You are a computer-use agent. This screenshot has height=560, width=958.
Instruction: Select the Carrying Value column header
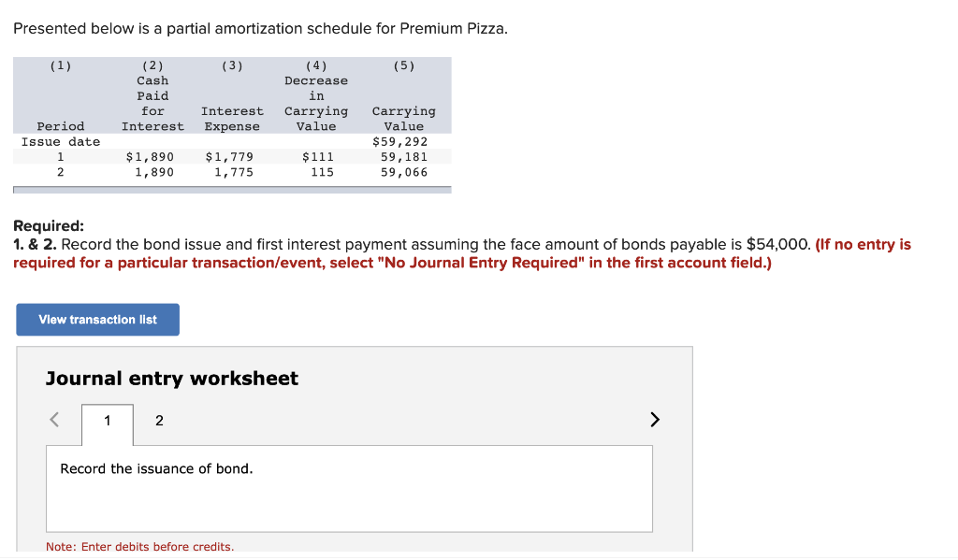pos(403,117)
